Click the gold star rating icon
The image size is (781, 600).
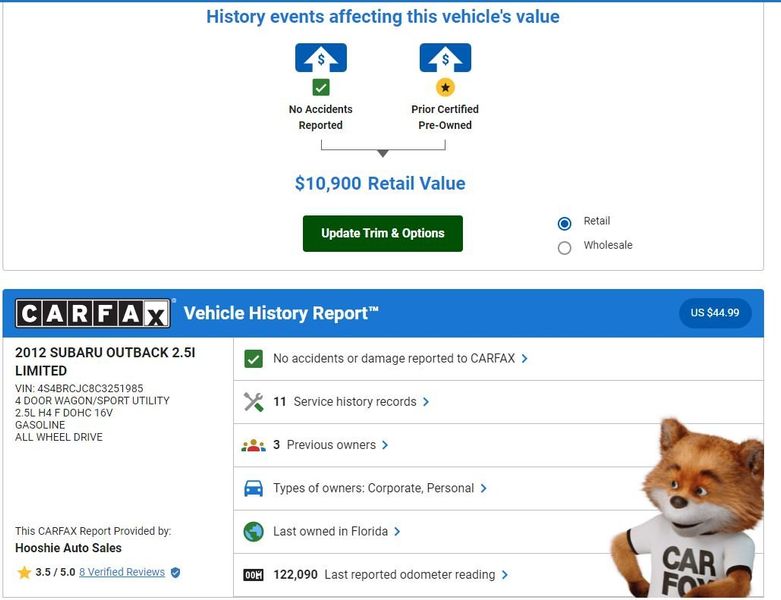[24, 572]
